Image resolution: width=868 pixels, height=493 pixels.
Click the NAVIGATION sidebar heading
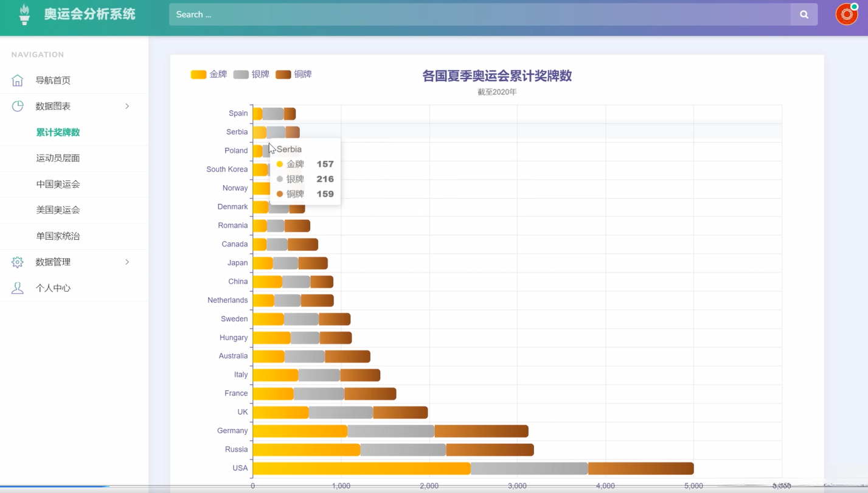38,55
